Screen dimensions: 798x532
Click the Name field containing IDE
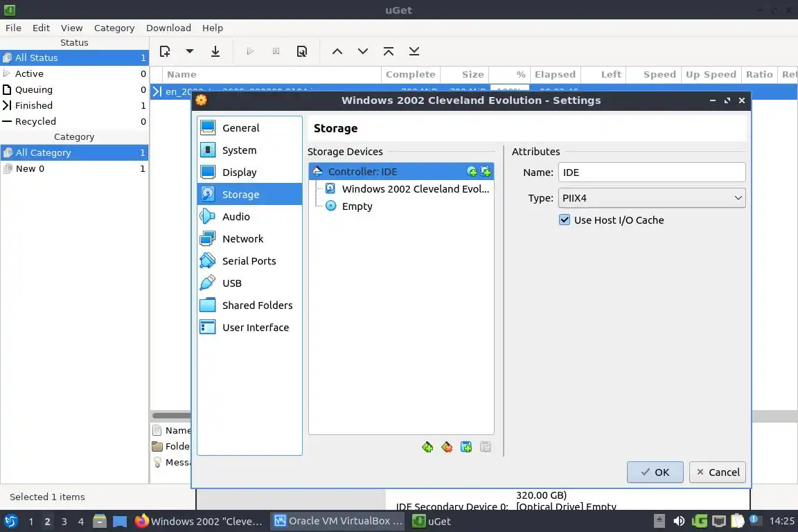click(651, 172)
